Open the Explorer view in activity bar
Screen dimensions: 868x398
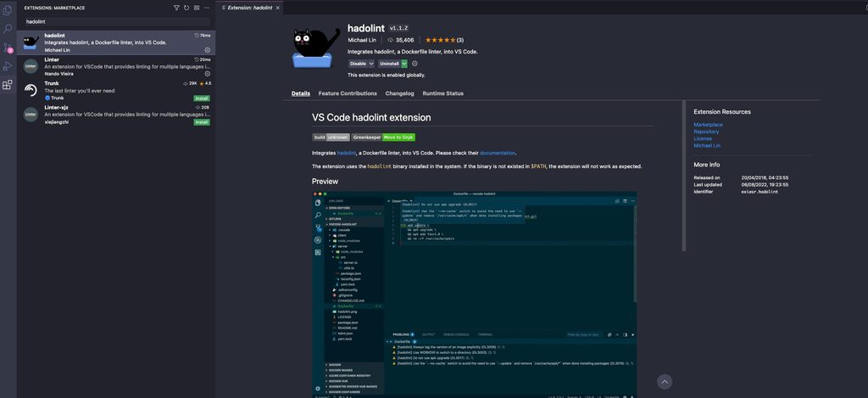[7, 10]
